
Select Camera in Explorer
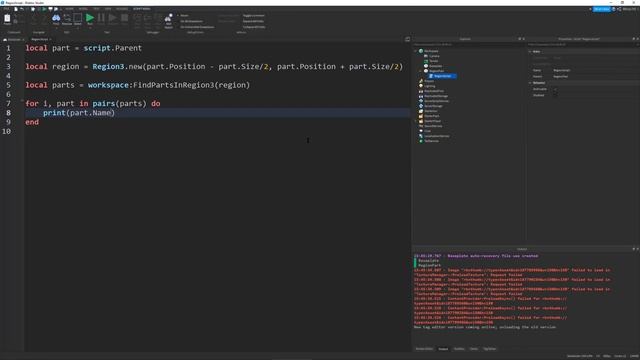(x=434, y=56)
